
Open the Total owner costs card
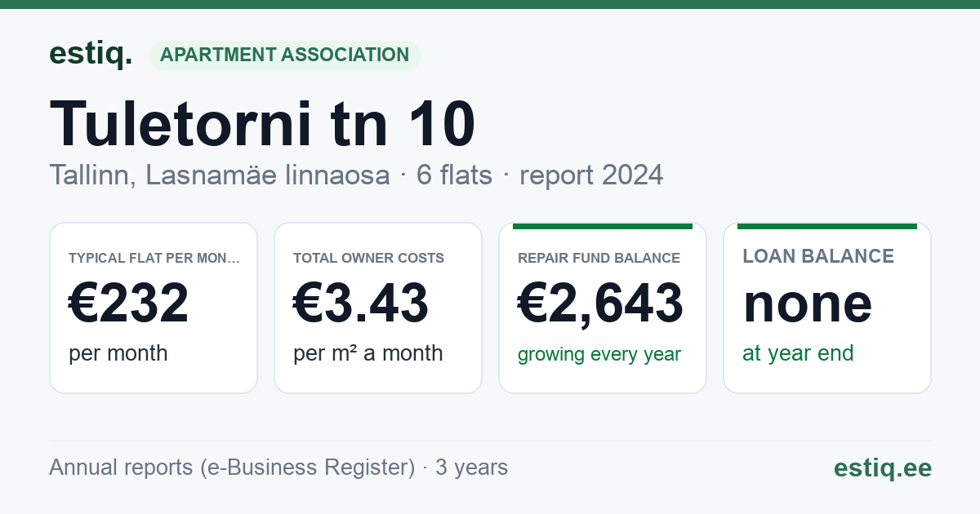pyautogui.click(x=378, y=308)
